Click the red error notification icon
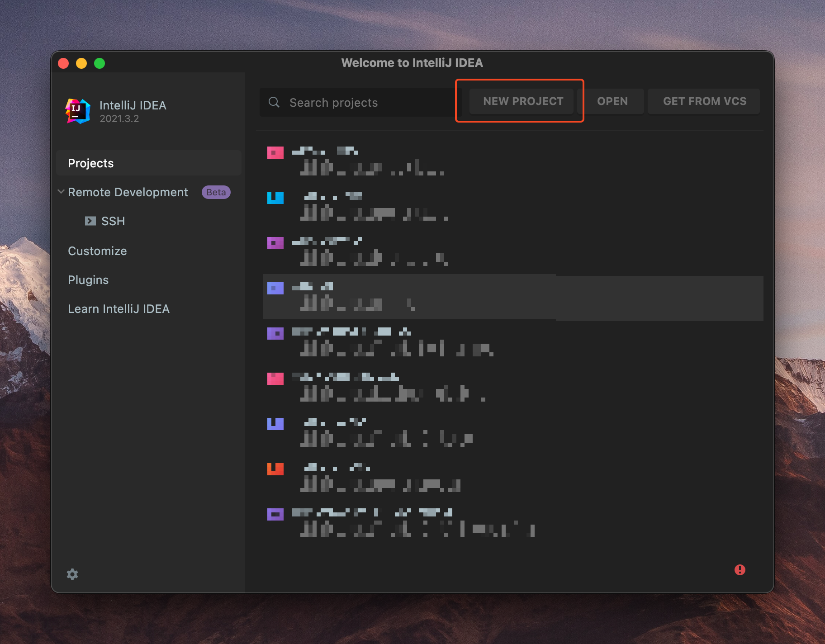The image size is (825, 644). tap(740, 570)
